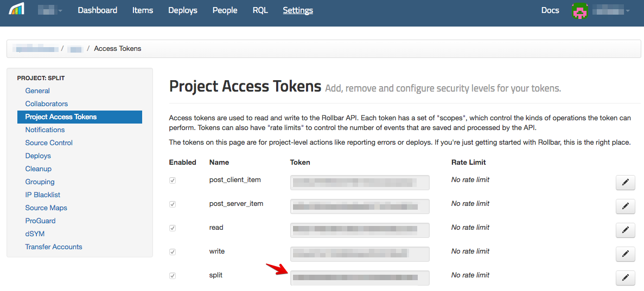
Task: Click the user avatar icon
Action: [x=580, y=11]
